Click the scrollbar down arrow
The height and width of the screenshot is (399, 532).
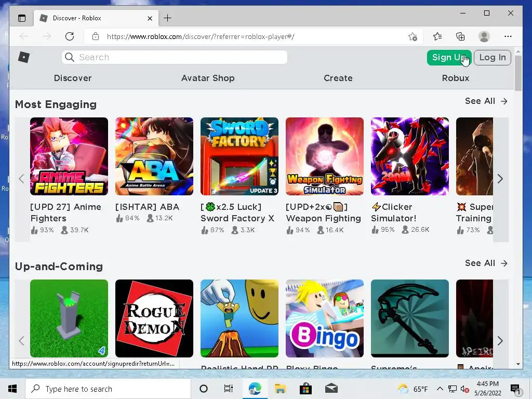tap(518, 364)
